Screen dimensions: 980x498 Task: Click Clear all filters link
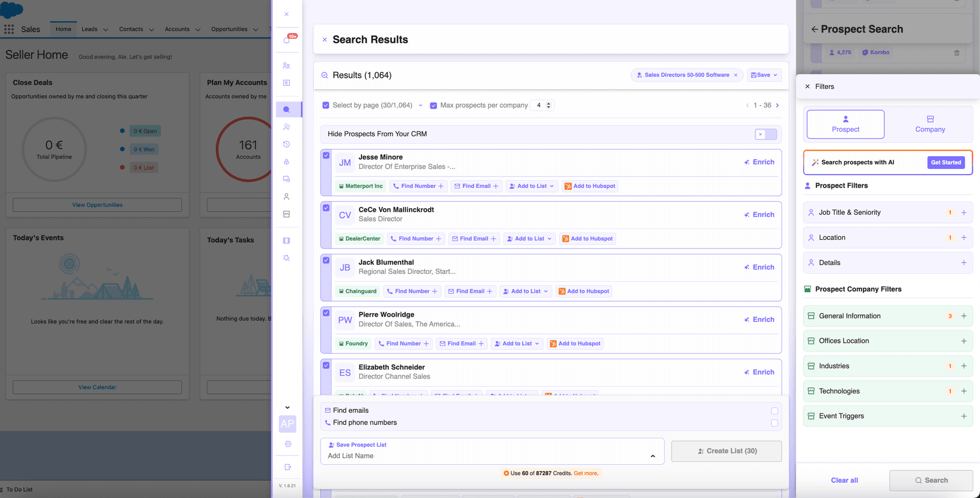(844, 480)
